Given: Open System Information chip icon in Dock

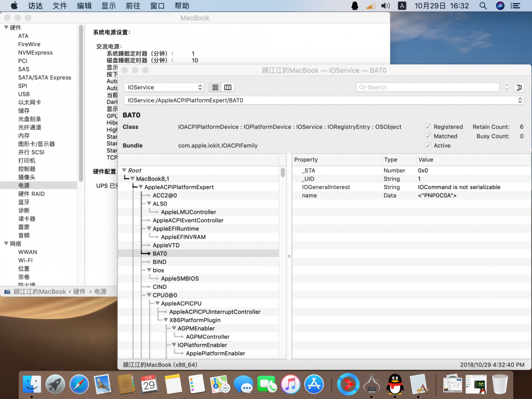Looking at the screenshot, I should (x=371, y=384).
